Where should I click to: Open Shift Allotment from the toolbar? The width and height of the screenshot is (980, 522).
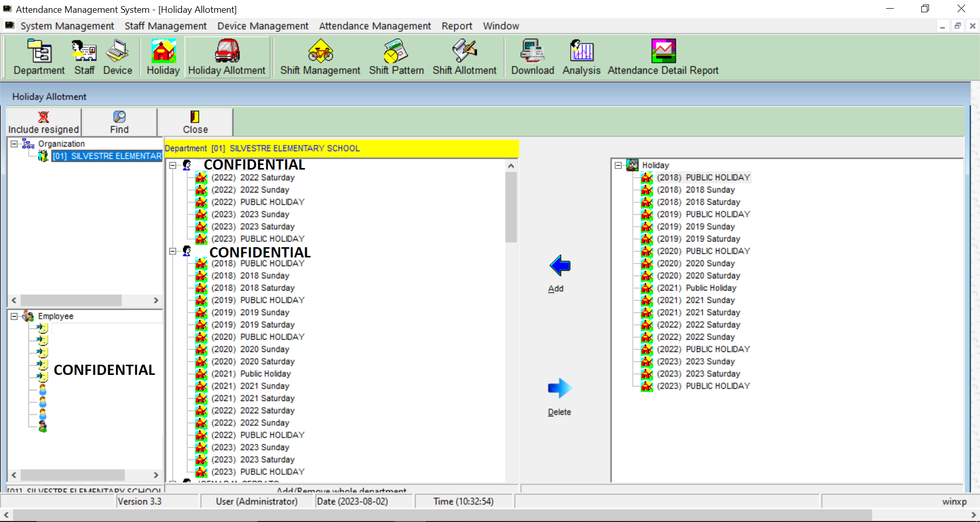point(464,57)
